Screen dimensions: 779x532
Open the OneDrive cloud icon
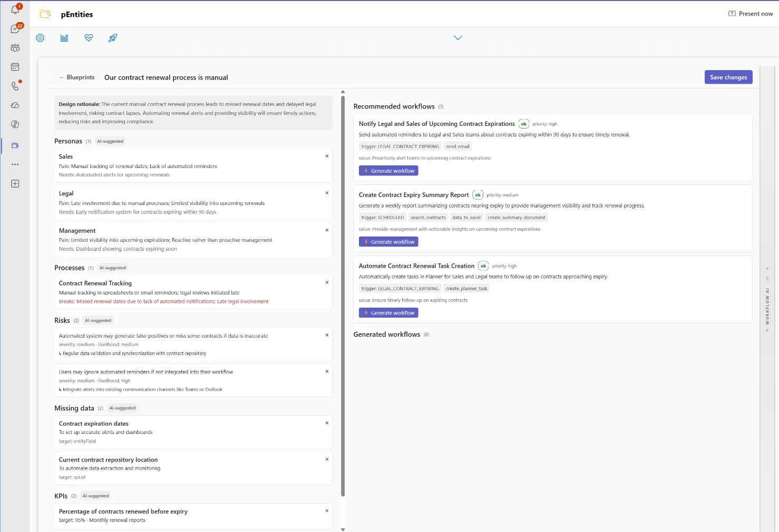15,105
